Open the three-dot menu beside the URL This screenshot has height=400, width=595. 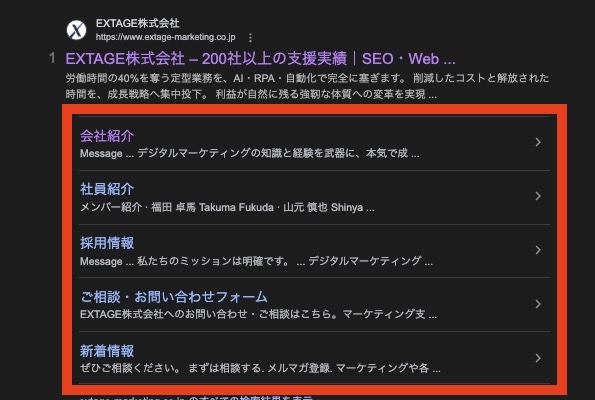(250, 38)
